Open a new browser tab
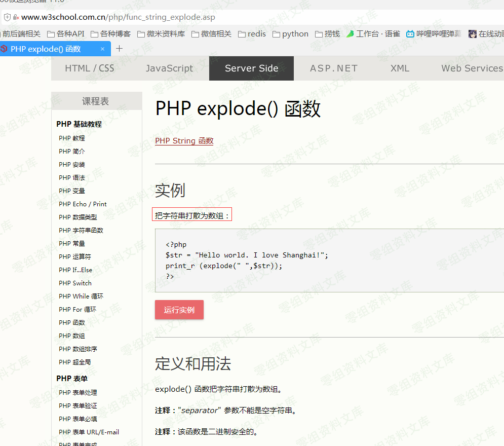 click(x=120, y=49)
